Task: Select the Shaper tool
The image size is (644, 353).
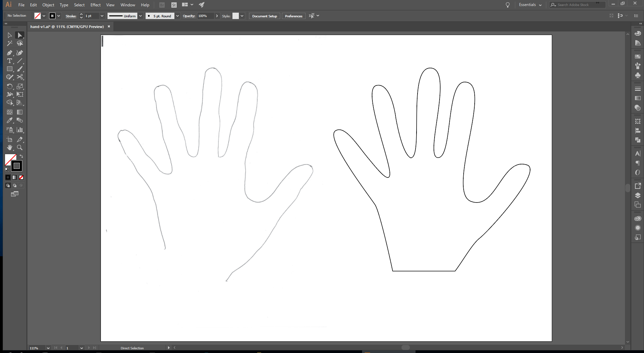Action: [10, 77]
